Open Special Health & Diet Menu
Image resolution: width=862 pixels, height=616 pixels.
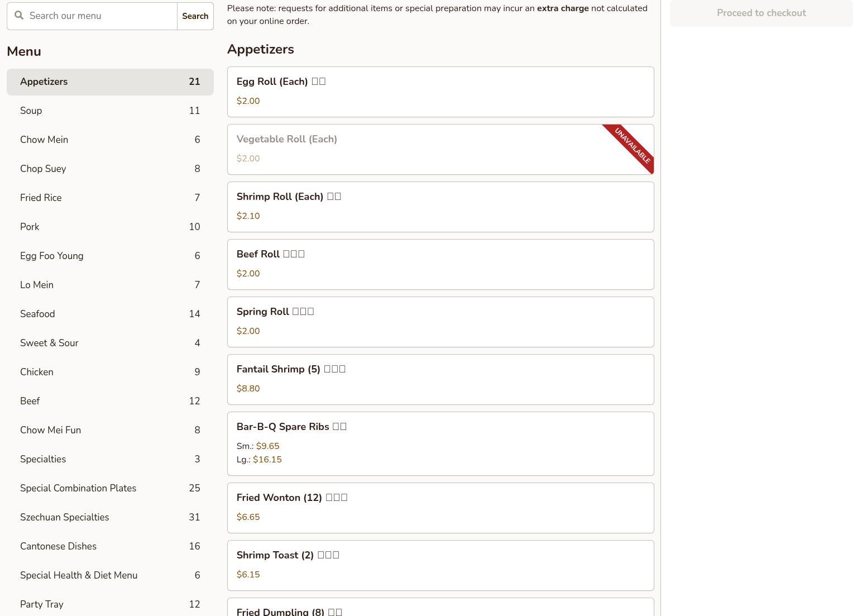(110, 575)
